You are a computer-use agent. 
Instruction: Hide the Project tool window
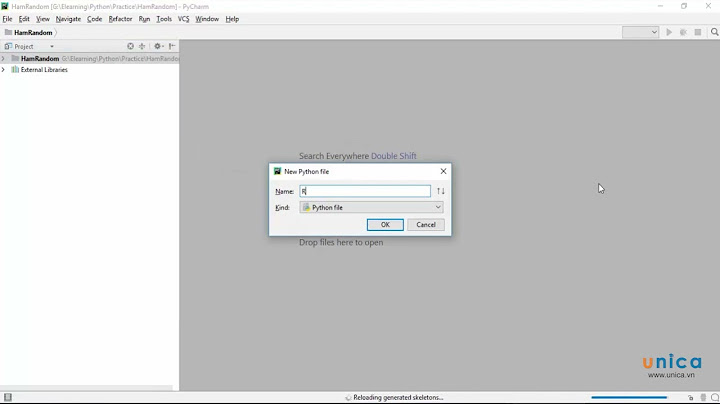[172, 46]
